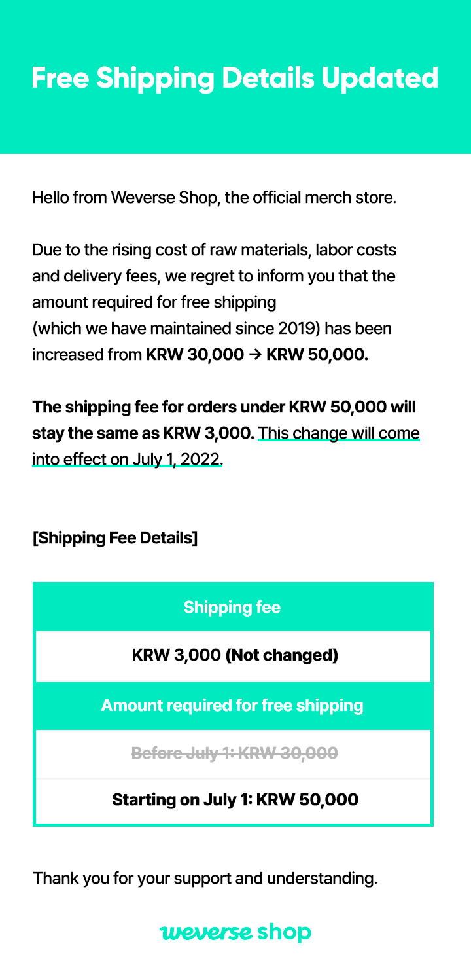The width and height of the screenshot is (471, 980).
Task: Click the weverse shop logo
Action: point(235,932)
